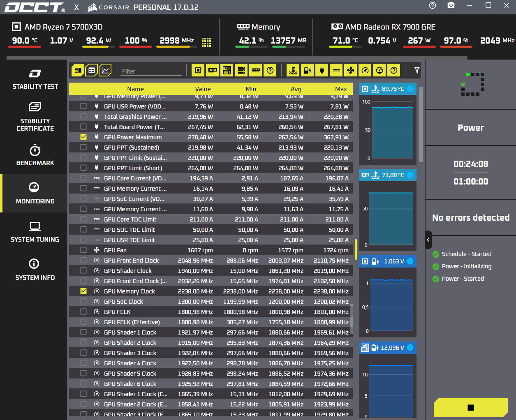The height and width of the screenshot is (420, 516).
Task: Sort the table by Name column
Action: 135,89
